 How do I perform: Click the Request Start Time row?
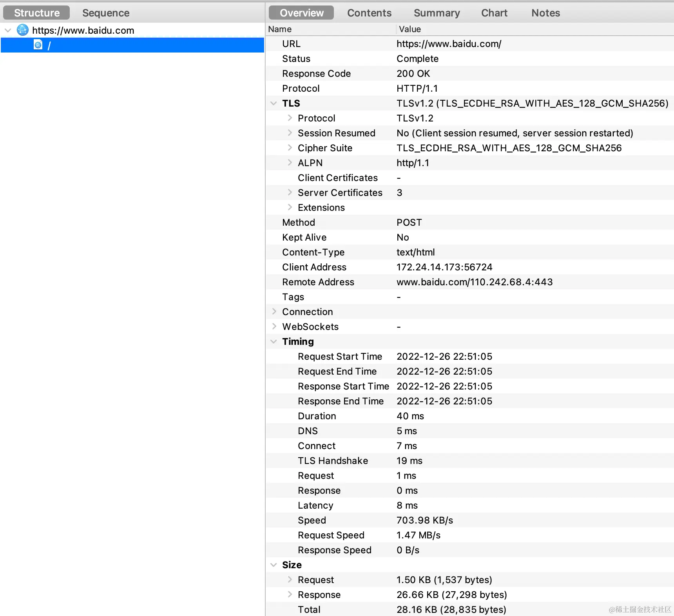point(470,356)
